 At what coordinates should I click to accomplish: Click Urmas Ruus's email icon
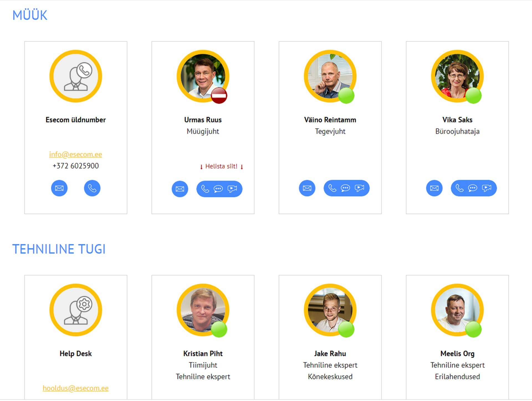pyautogui.click(x=180, y=189)
